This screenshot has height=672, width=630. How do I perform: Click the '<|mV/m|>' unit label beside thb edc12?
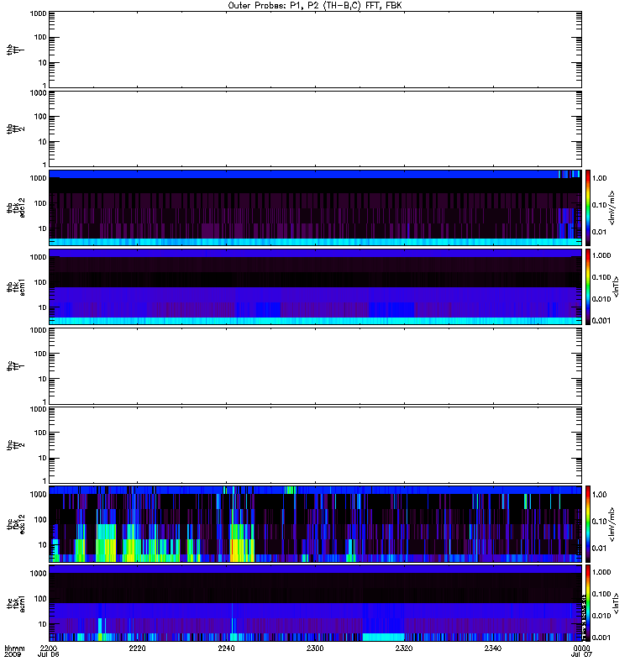tap(612, 207)
